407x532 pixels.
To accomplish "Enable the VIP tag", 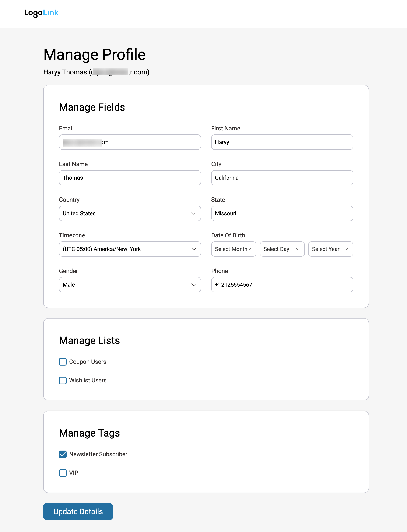I will [63, 473].
